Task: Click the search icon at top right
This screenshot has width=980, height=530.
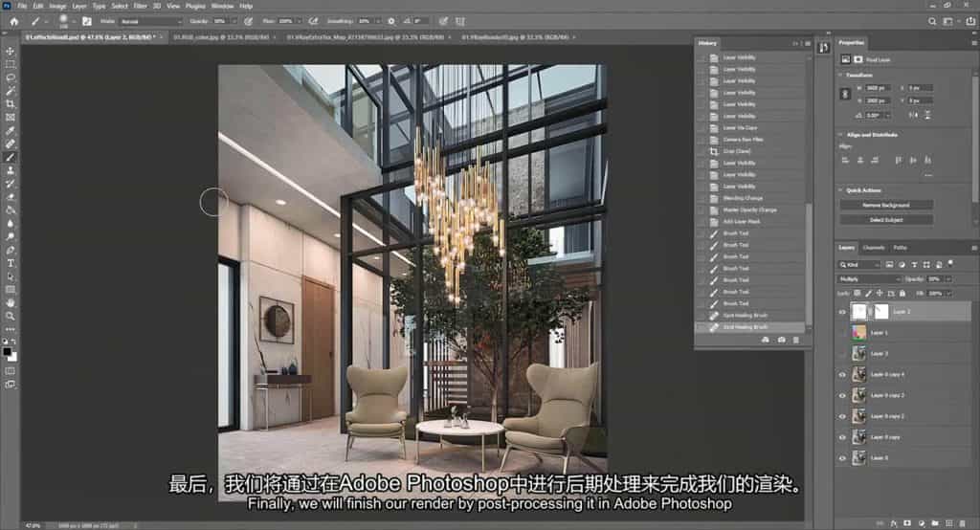Action: (932, 21)
